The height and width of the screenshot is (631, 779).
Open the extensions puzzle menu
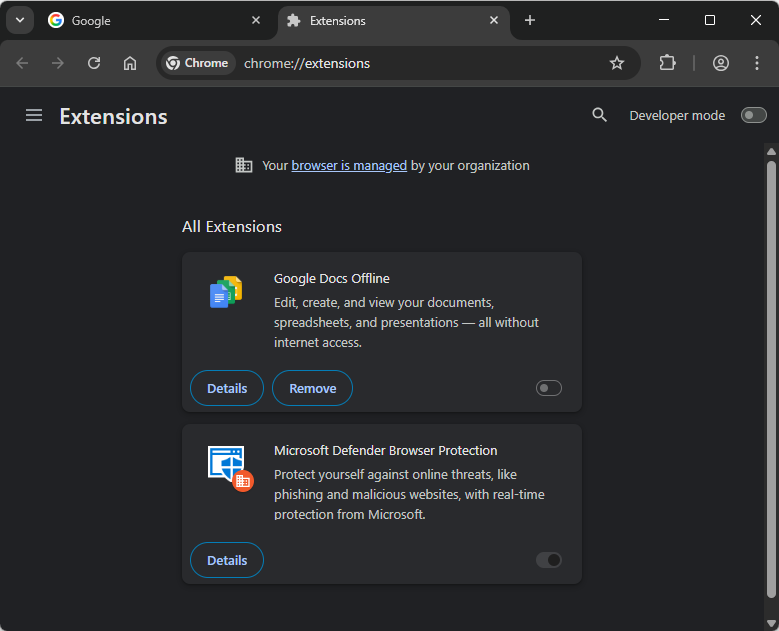pyautogui.click(x=667, y=63)
